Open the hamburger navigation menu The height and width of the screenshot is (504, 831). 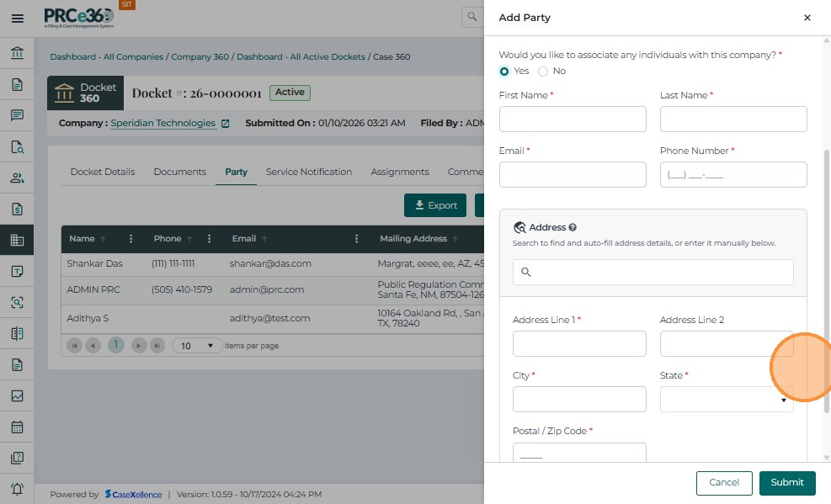pos(17,18)
